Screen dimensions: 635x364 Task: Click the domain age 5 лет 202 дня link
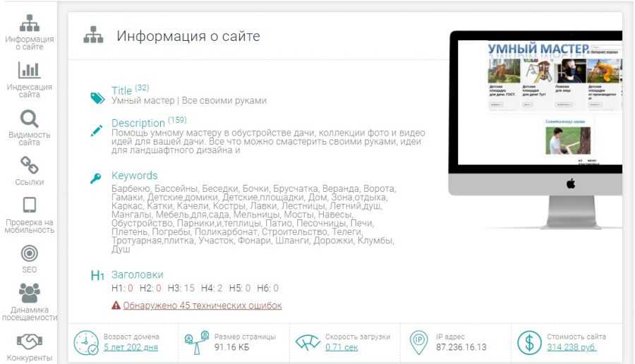pos(131,347)
